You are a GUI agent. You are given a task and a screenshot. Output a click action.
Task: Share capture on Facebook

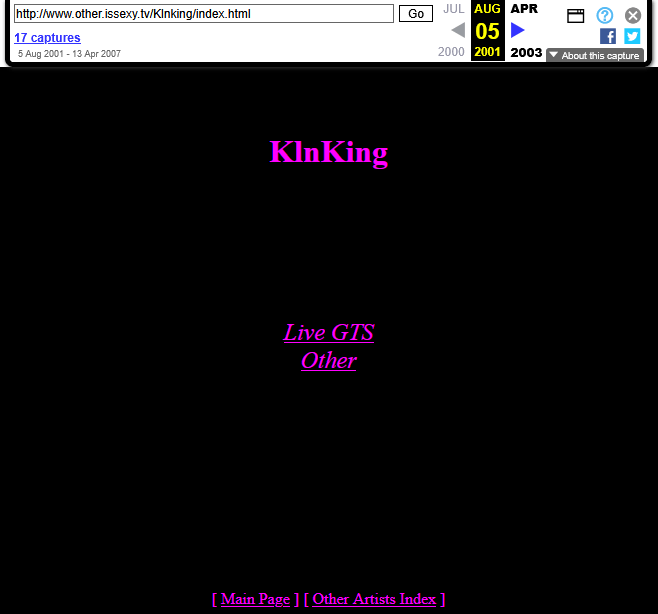[608, 36]
